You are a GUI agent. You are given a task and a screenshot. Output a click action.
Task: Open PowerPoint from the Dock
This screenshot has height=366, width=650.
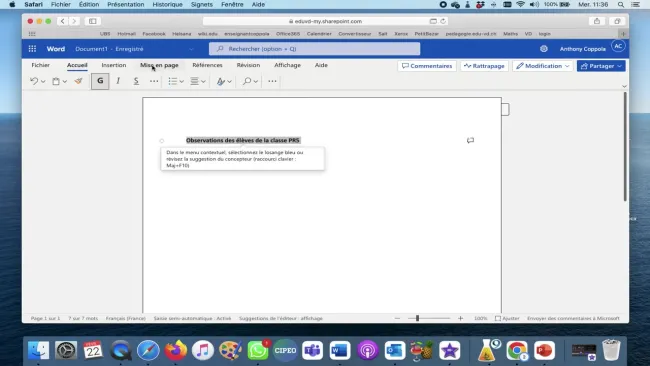tap(544, 351)
